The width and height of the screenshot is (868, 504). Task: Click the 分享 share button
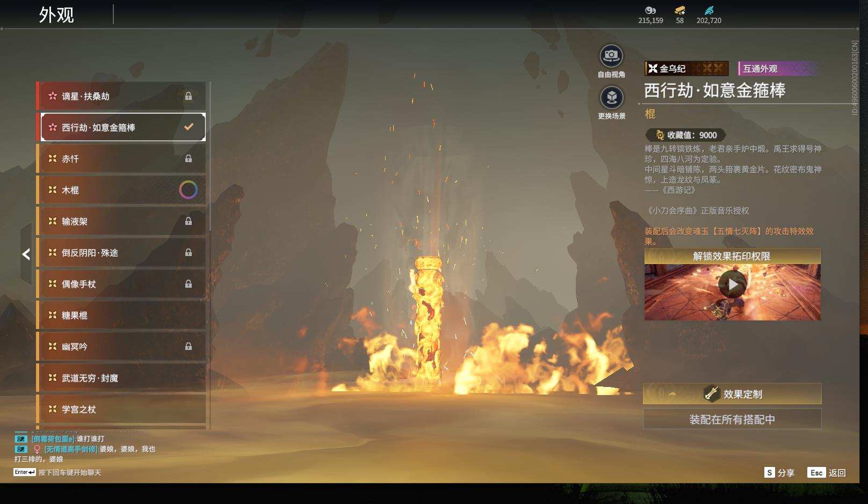click(779, 472)
